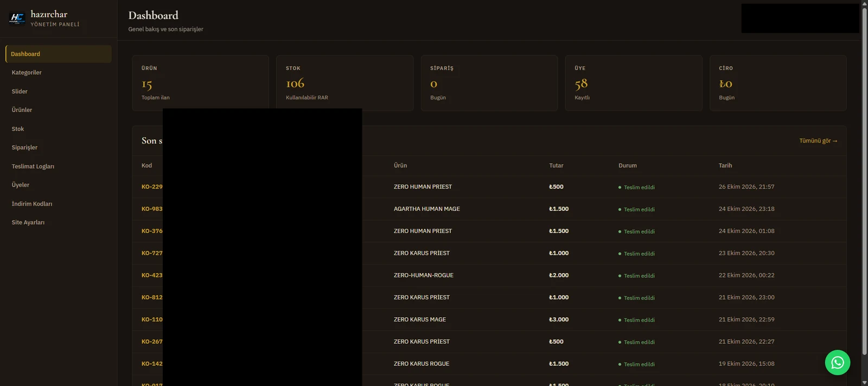Click the hazırchar HC logo icon
The image size is (868, 386).
(x=17, y=18)
